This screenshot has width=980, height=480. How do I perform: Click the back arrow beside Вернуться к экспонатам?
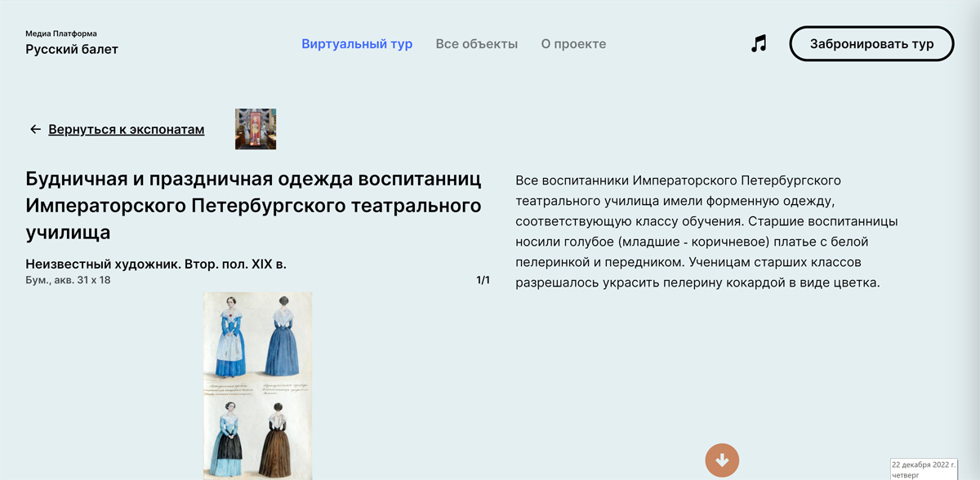click(x=35, y=129)
